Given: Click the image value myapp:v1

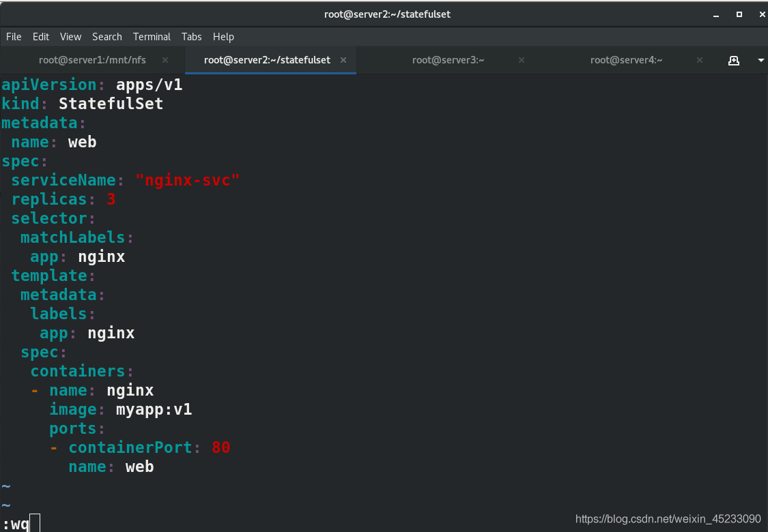Looking at the screenshot, I should (x=154, y=410).
